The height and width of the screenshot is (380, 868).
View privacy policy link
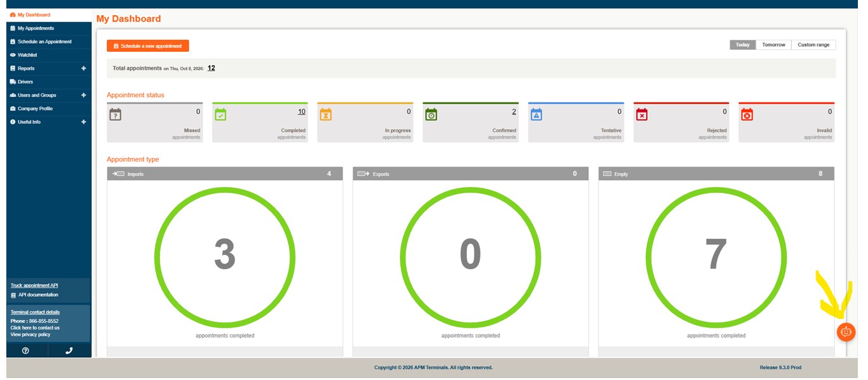tap(30, 335)
